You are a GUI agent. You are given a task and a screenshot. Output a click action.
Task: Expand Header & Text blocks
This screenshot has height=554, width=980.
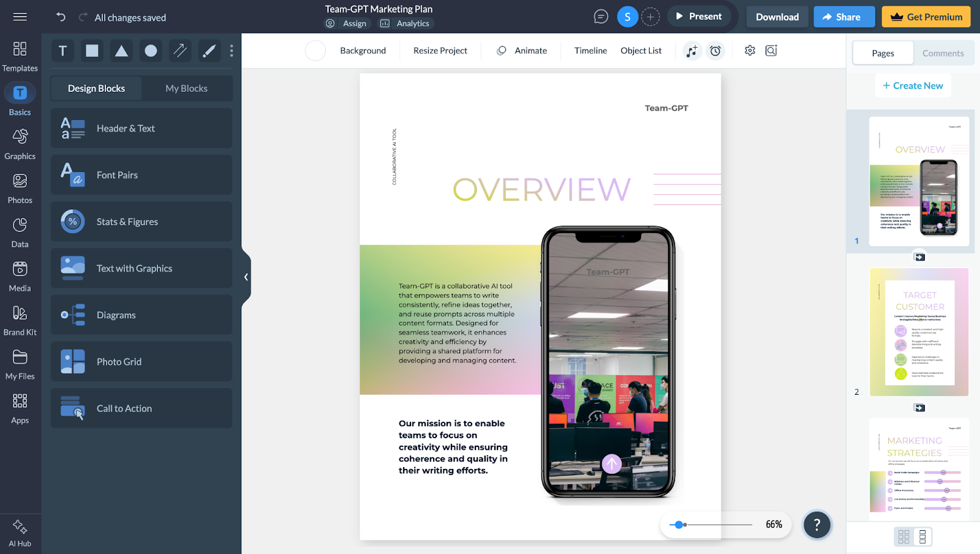coord(141,128)
